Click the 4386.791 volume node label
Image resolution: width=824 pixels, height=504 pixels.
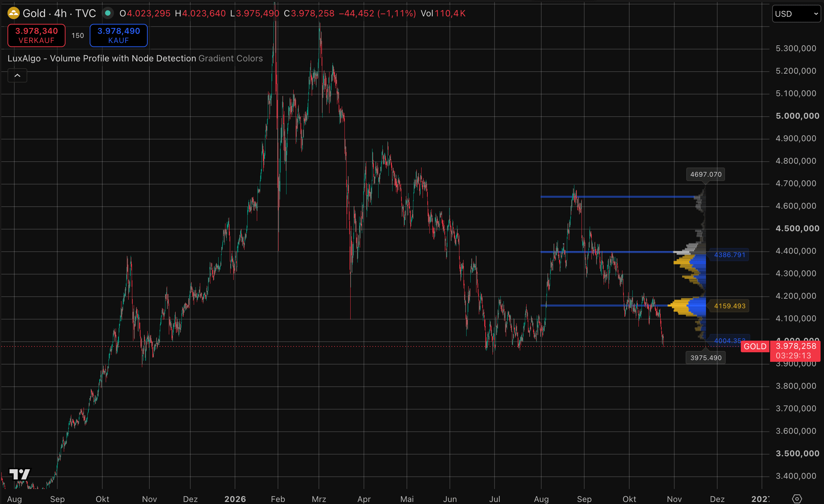pos(730,255)
